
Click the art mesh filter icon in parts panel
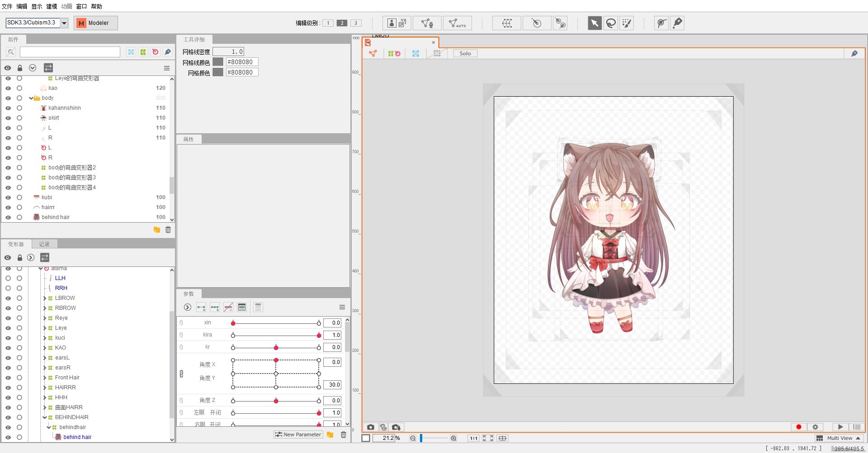pos(131,52)
